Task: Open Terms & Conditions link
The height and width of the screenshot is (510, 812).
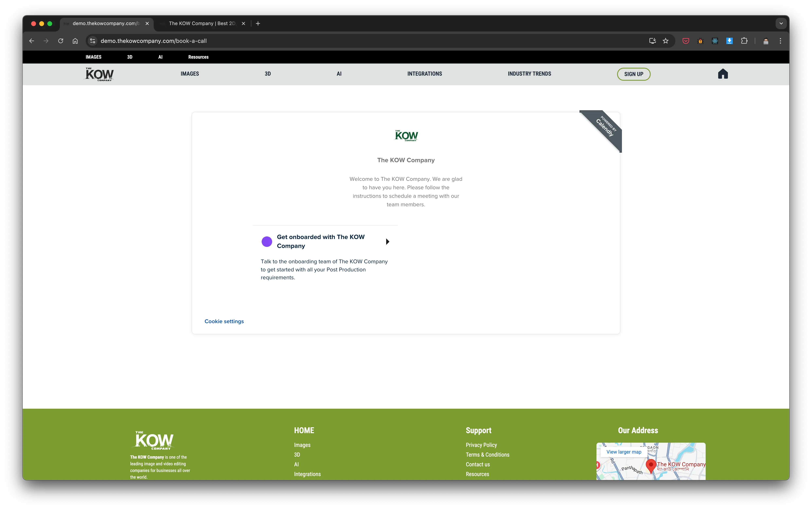Action: tap(488, 455)
